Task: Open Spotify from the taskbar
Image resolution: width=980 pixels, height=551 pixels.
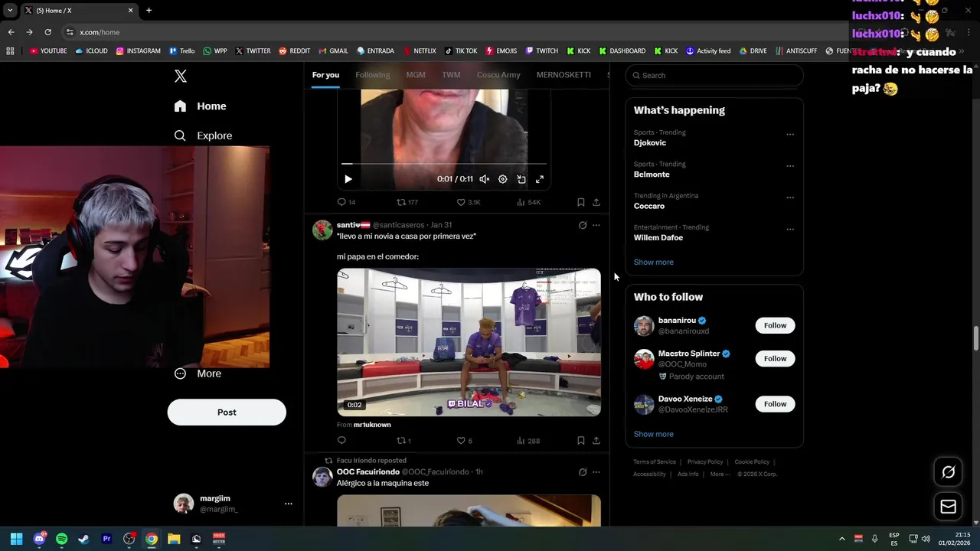Action: tap(62, 539)
